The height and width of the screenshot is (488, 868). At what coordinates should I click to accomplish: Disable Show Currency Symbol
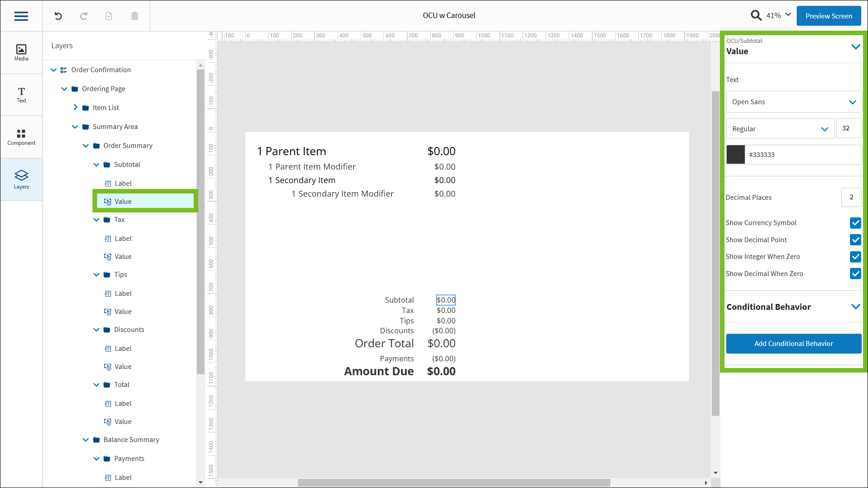[855, 223]
